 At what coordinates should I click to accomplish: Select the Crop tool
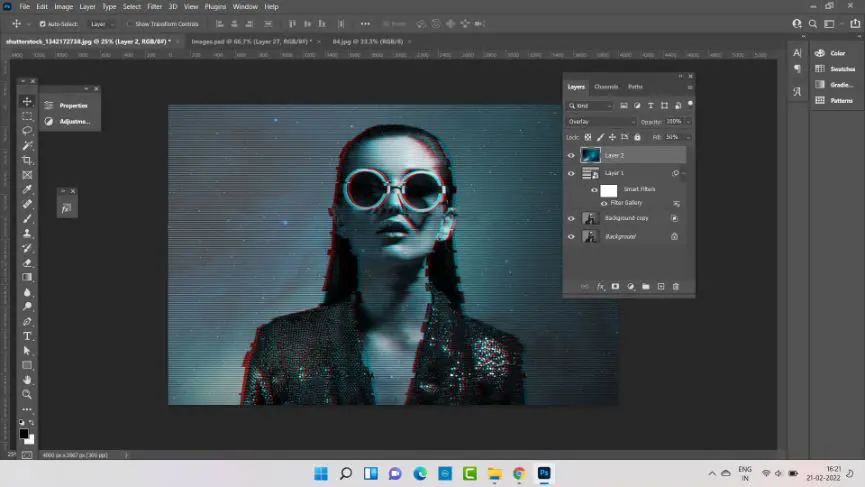click(27, 160)
